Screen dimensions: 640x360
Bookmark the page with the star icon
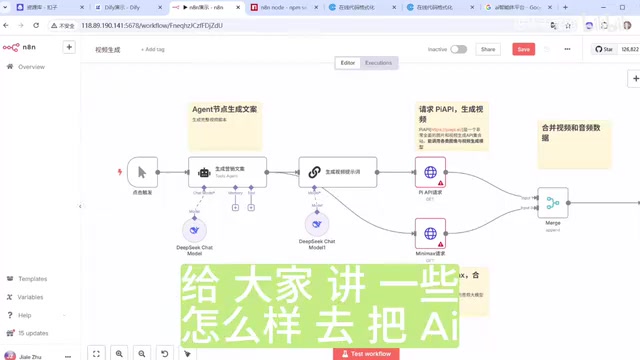pyautogui.click(x=568, y=26)
